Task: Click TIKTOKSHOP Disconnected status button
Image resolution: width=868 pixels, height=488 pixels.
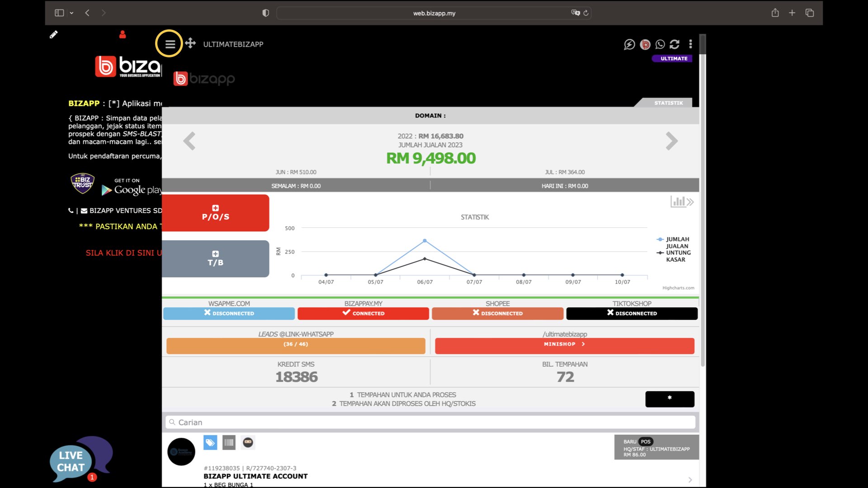Action: pyautogui.click(x=632, y=313)
